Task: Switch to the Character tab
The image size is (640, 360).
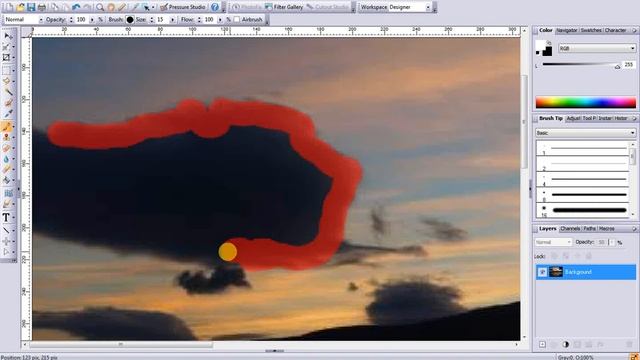Action: tap(616, 30)
